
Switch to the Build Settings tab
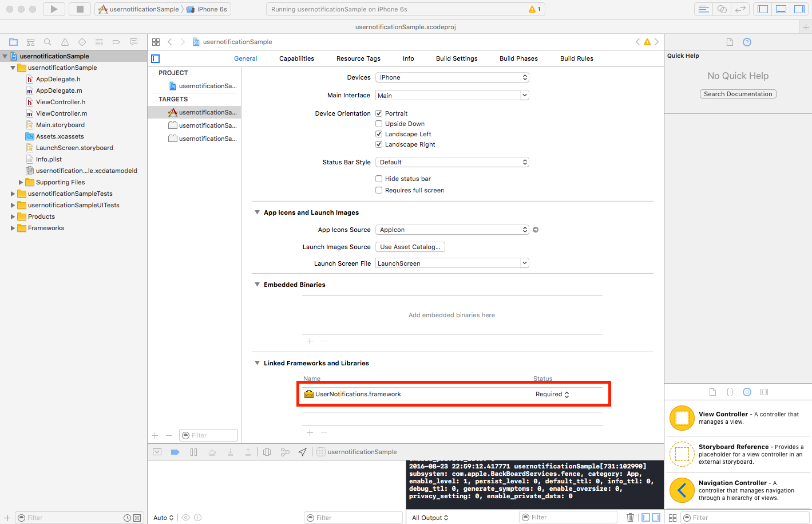[x=457, y=58]
